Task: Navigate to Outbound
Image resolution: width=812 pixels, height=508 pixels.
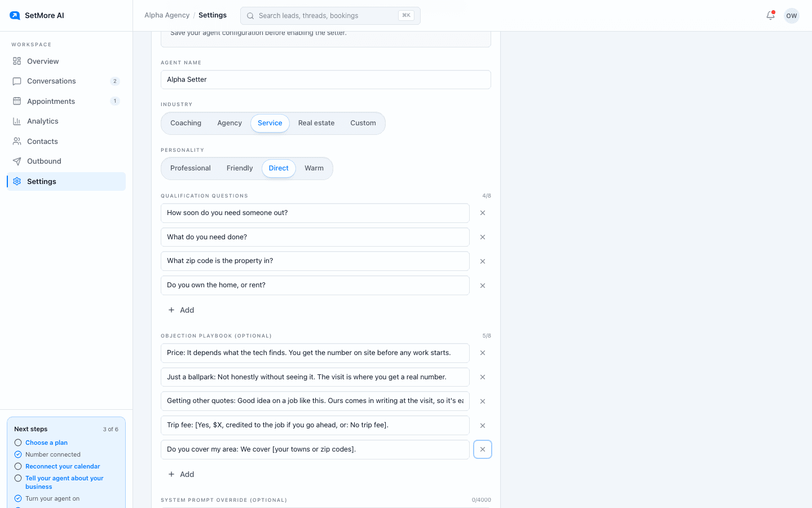Action: [x=66, y=161]
